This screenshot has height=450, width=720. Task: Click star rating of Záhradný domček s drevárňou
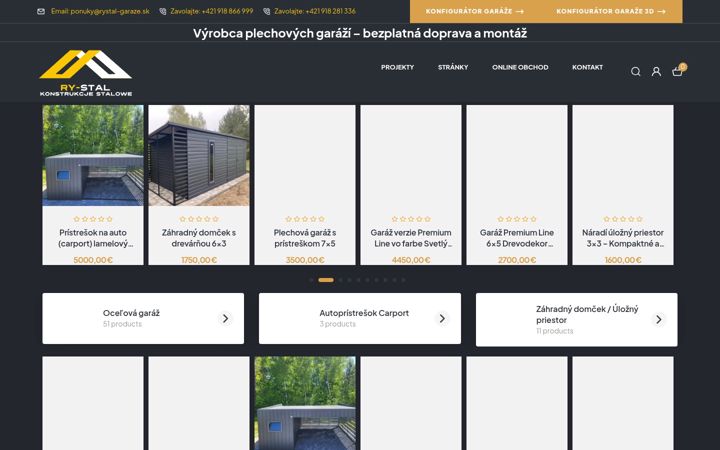point(199,219)
